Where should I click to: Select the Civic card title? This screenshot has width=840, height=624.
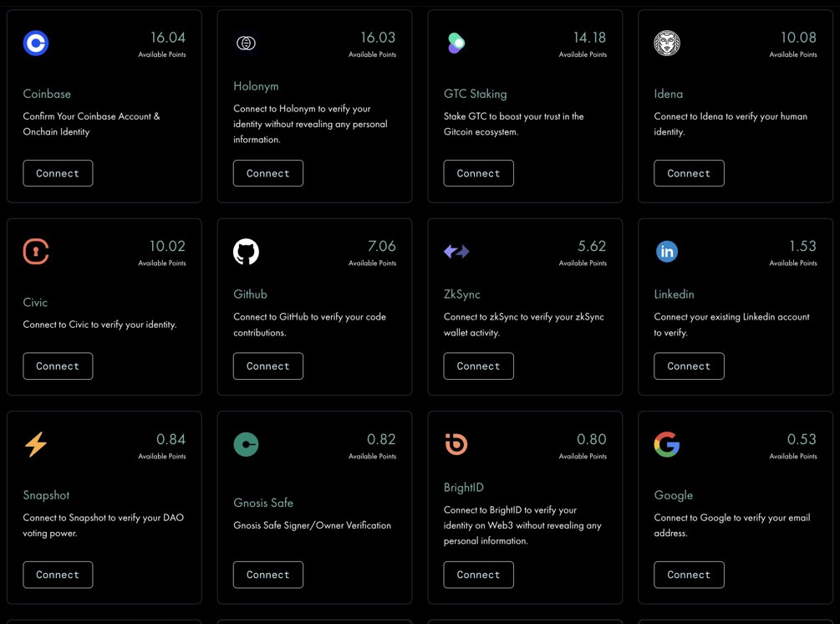(35, 302)
